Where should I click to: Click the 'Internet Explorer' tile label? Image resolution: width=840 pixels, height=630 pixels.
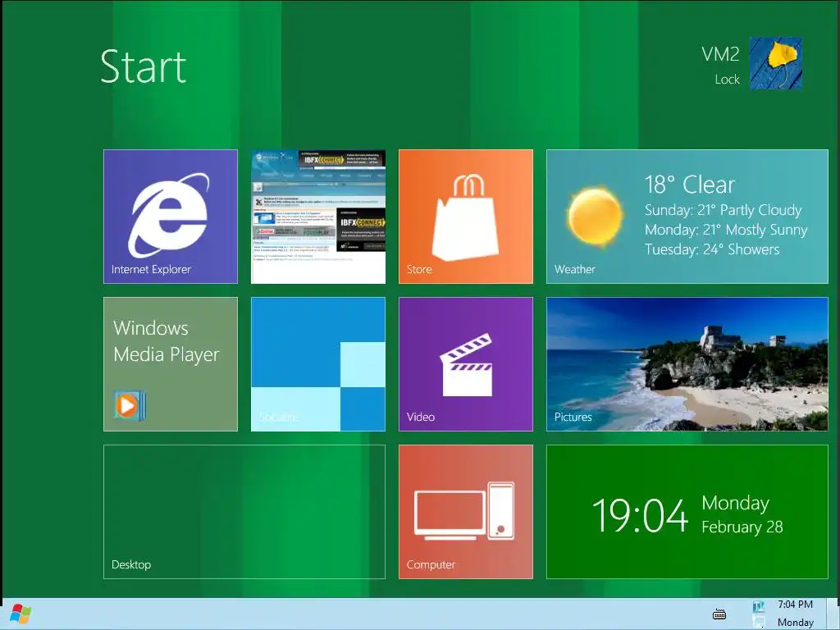coord(151,269)
